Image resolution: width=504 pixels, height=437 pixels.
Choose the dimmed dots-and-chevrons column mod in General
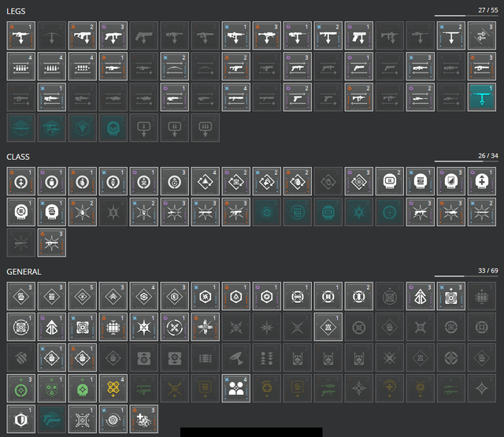pos(267,358)
